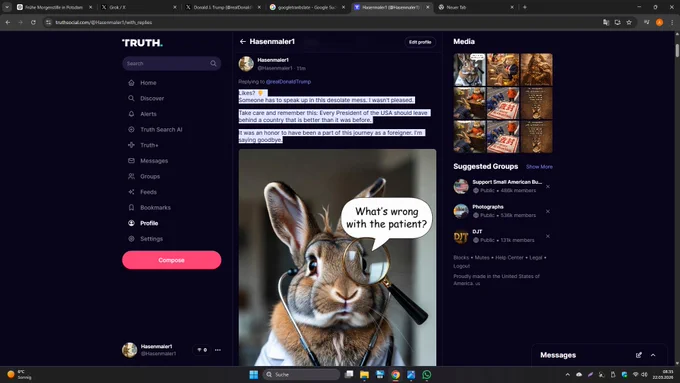The image size is (680, 383).
Task: Click back arrow next to Hasenmaler1 header
Action: click(243, 42)
